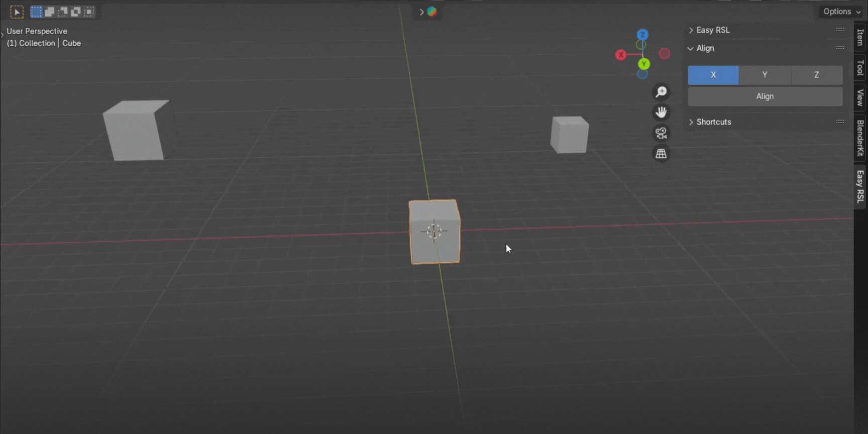Switch perspective/orthographic with the grid icon

coord(661,154)
